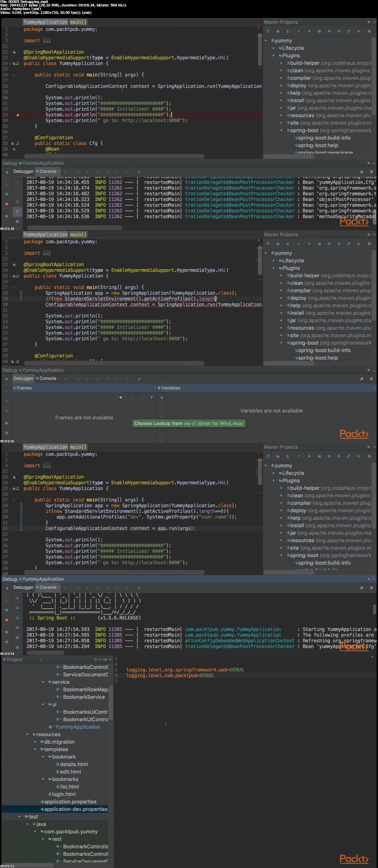Toggle the Frames panel filter funnel icon
Image resolution: width=378 pixels, height=868 pixels.
pos(151,398)
